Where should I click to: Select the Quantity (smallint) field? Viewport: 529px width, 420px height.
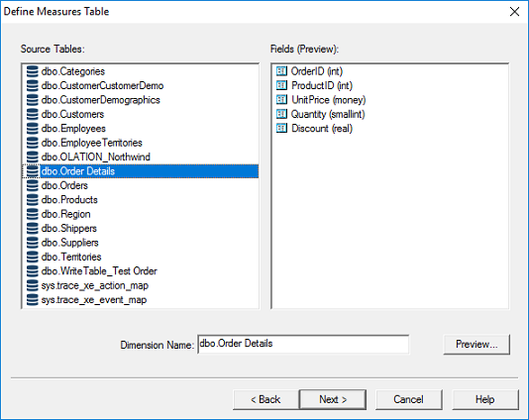point(328,114)
